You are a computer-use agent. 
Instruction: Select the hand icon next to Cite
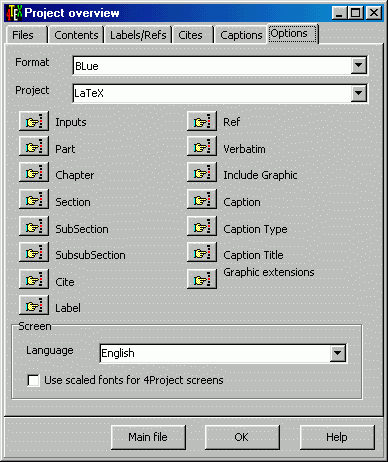pos(34,279)
